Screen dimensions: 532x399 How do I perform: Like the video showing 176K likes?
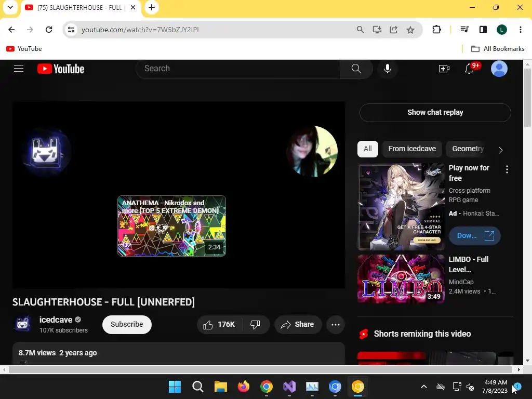[x=220, y=325]
